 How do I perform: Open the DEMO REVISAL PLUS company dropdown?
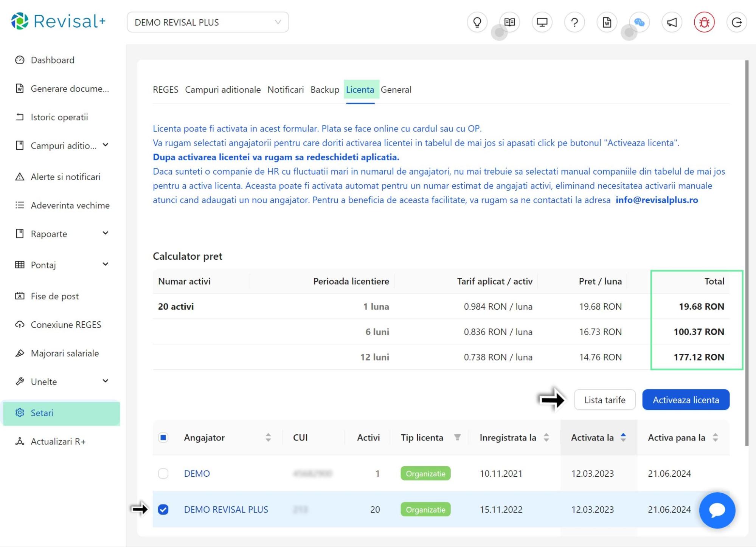pos(208,22)
